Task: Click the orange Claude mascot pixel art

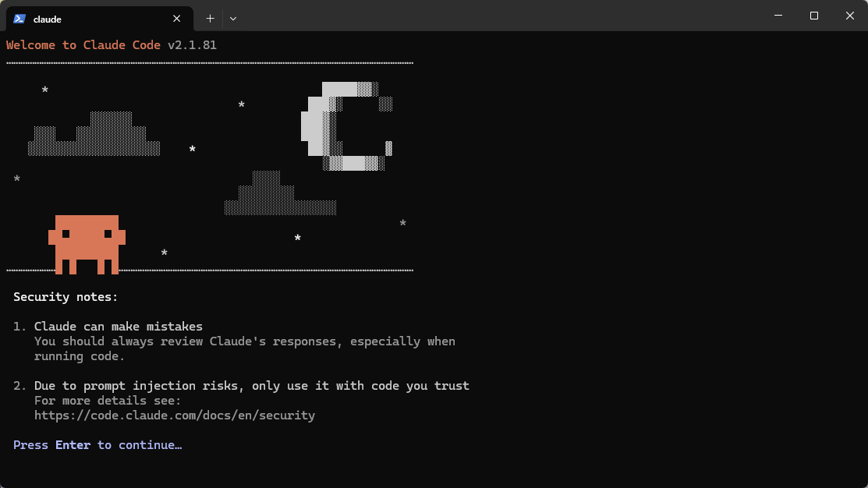Action: tap(87, 245)
